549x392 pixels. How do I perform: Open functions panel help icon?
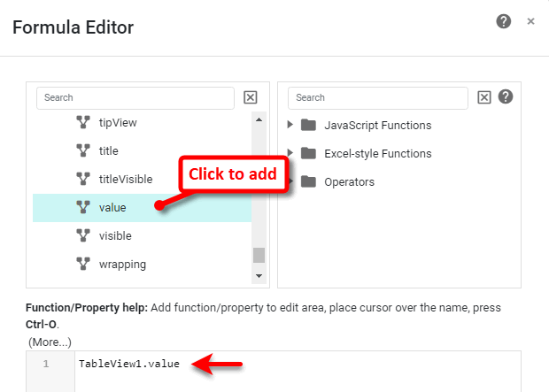click(x=506, y=96)
